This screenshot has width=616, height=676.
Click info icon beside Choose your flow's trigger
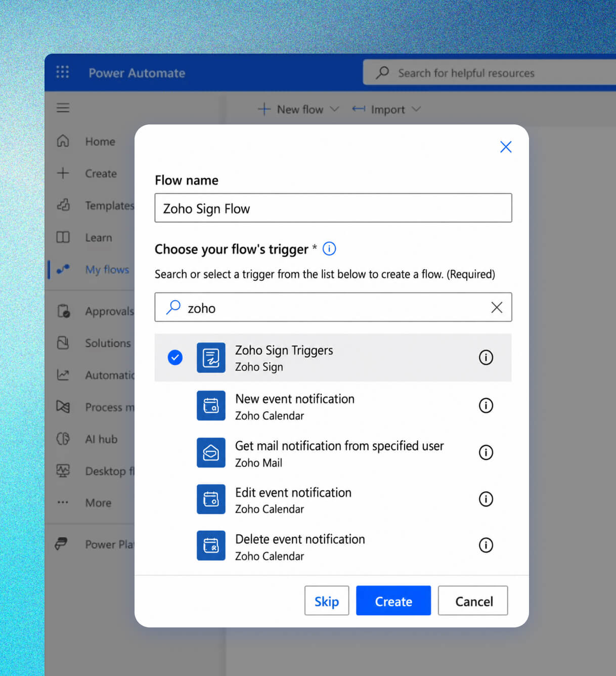pos(329,248)
